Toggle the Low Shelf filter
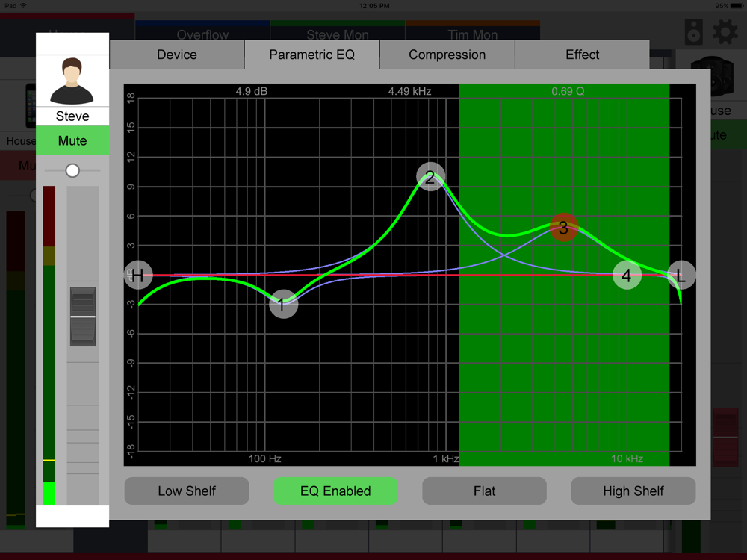This screenshot has height=560, width=747. pyautogui.click(x=187, y=491)
